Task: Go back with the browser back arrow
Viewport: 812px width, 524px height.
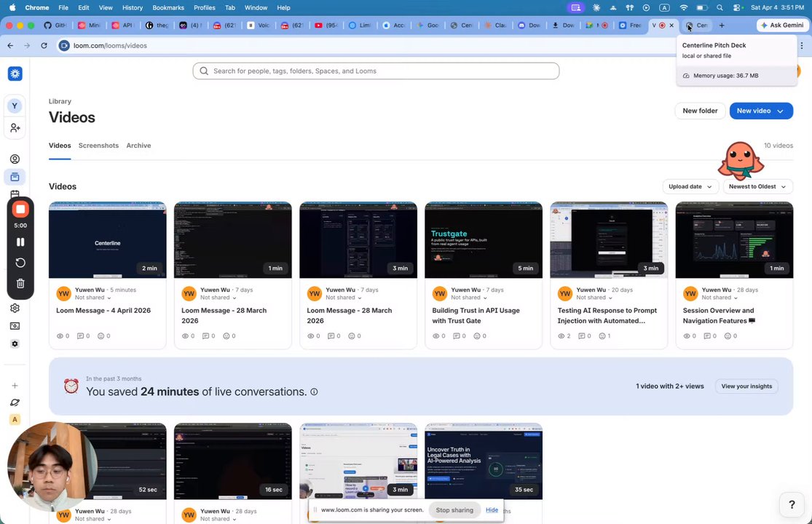Action: [10, 46]
